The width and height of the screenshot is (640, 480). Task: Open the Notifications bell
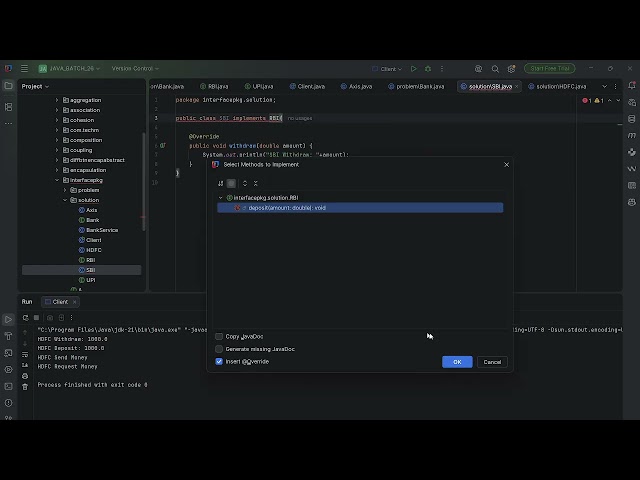[x=632, y=86]
